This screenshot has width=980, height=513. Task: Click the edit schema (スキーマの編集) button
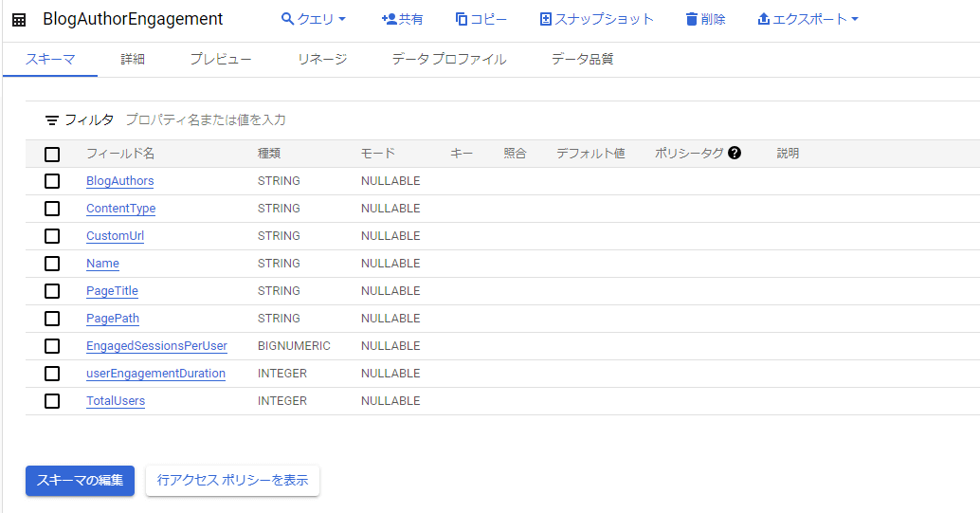(x=80, y=480)
